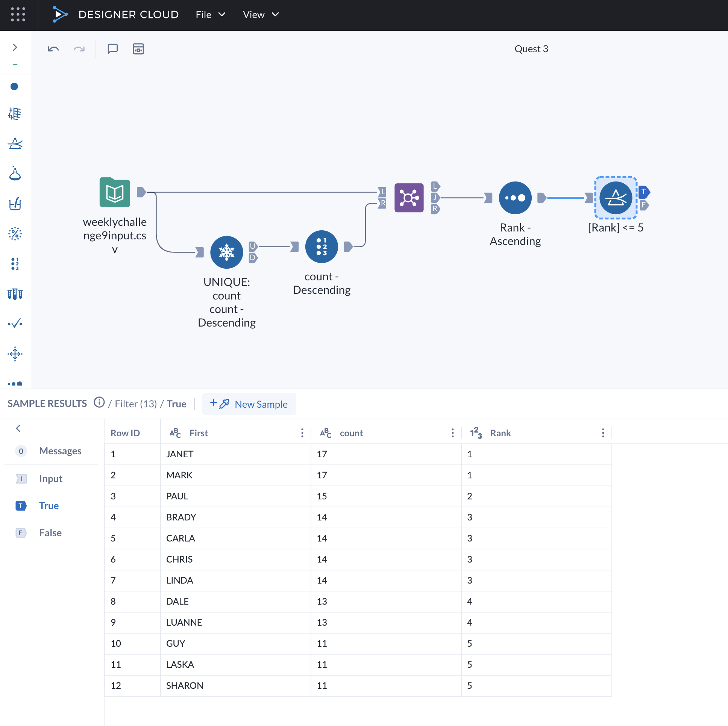Select the purple Join tool node

click(409, 198)
